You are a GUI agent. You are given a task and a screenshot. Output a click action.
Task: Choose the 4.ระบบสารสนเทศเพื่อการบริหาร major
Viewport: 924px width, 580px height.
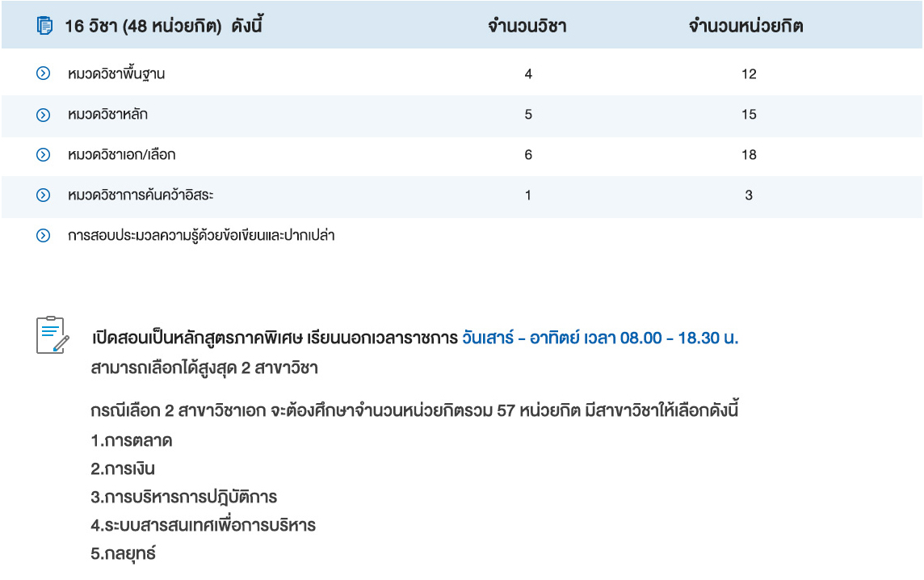tap(204, 525)
